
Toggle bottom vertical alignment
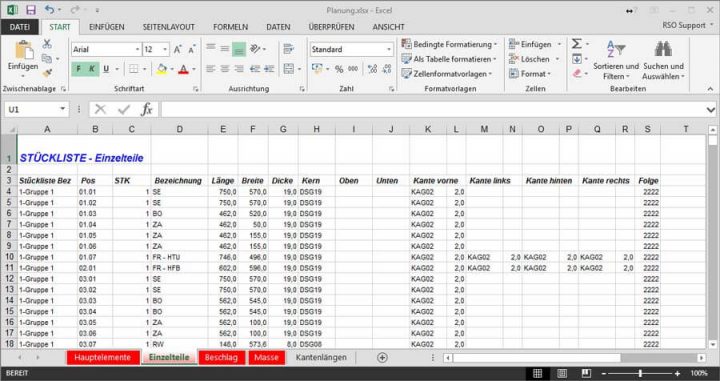[239, 49]
